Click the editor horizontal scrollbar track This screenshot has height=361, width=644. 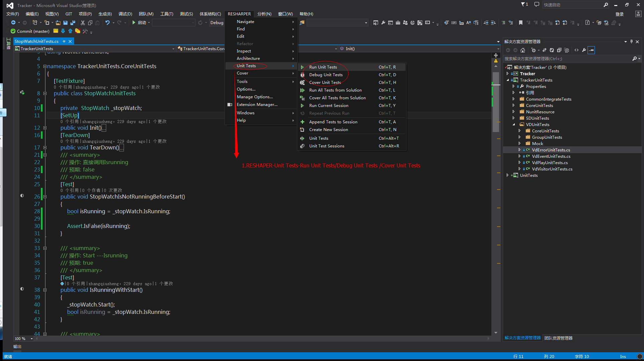[x=262, y=339]
